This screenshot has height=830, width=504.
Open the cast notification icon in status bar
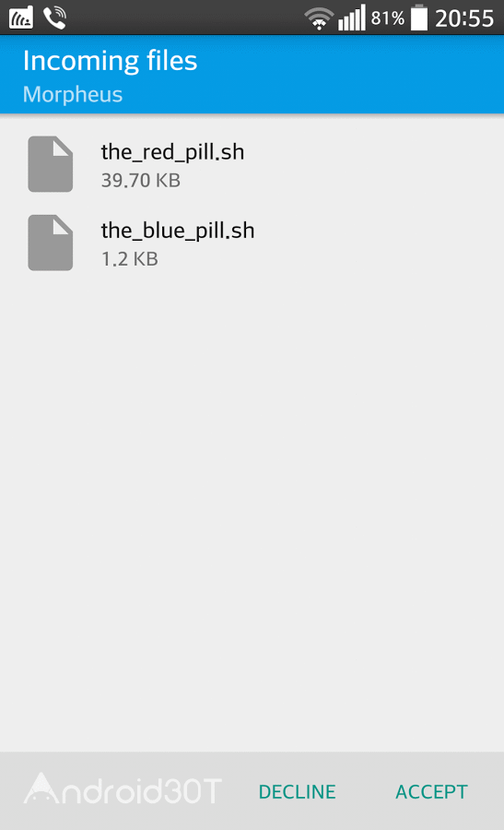coord(21,18)
